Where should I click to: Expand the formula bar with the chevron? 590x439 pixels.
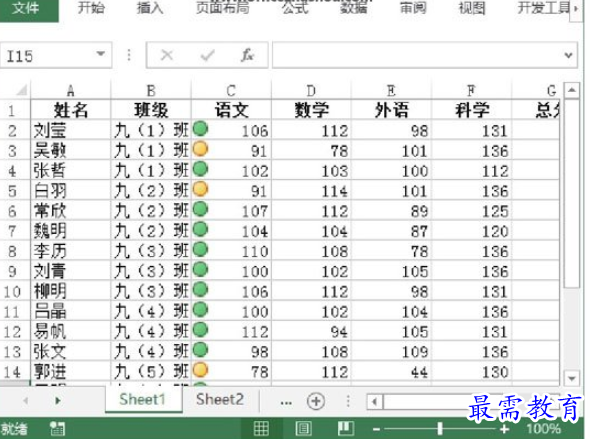[x=568, y=56]
